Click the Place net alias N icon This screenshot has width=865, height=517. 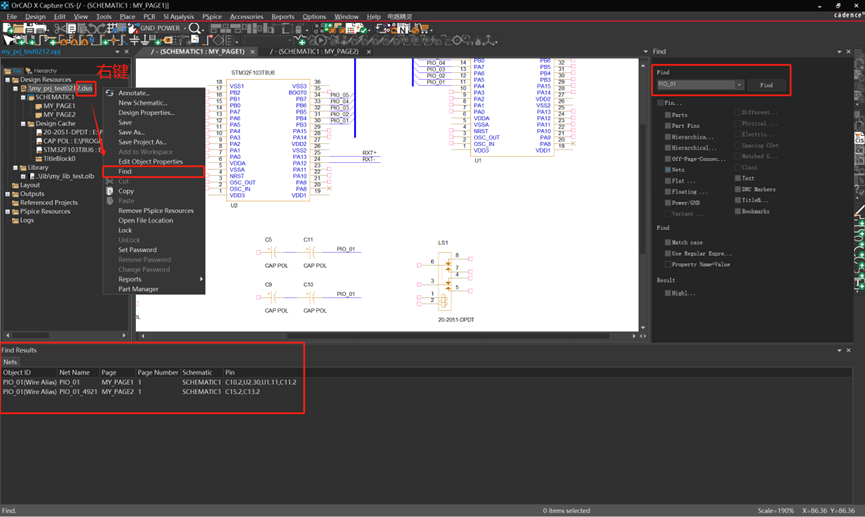point(92,40)
